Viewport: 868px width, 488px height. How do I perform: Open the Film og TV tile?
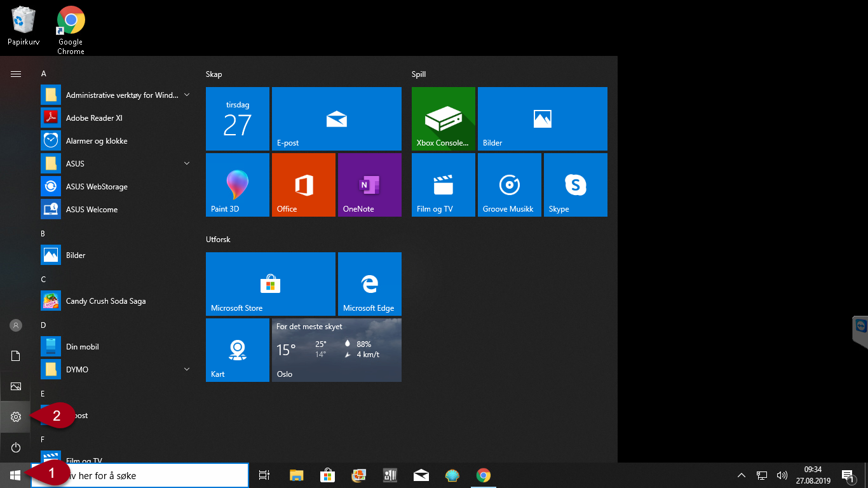click(x=444, y=185)
